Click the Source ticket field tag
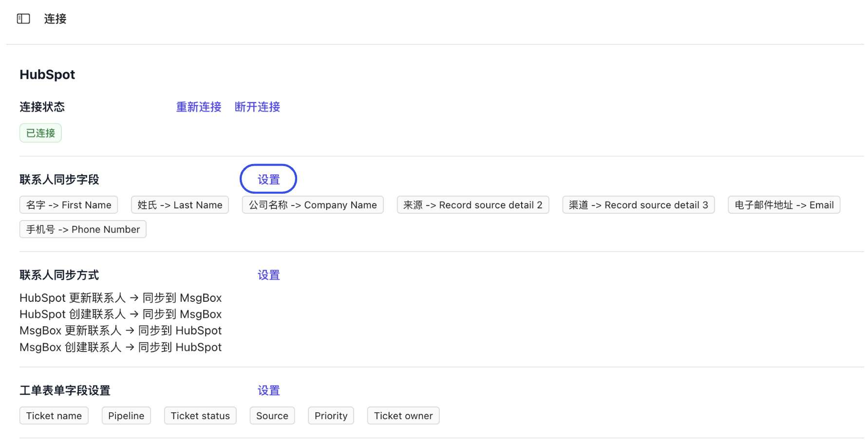 (272, 415)
